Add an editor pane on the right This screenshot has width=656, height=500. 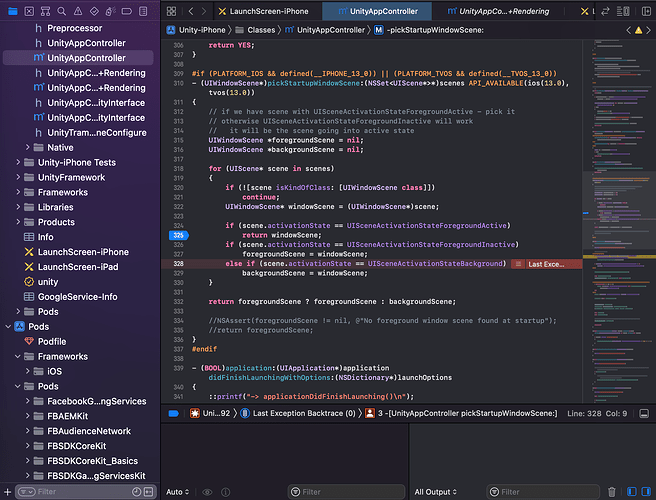coord(646,11)
